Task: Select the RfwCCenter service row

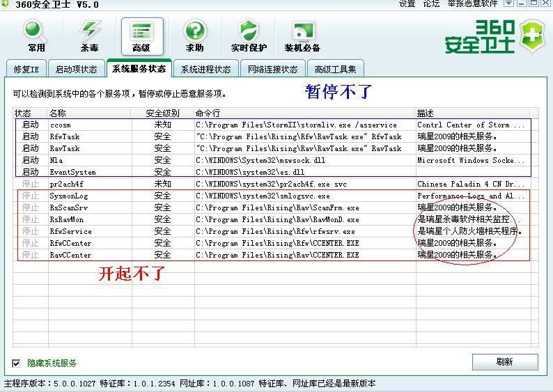Action: point(273,243)
